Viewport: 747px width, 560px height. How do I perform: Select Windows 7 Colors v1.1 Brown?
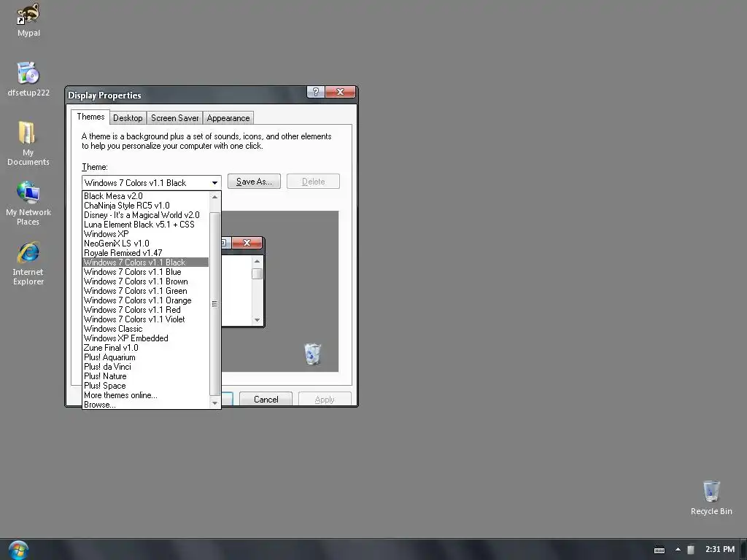click(x=145, y=281)
